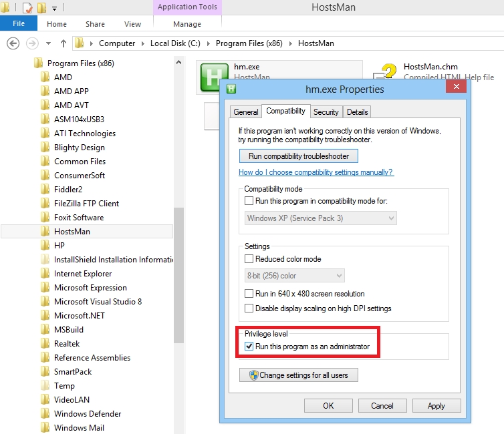Click the MSBuild folder icon
This screenshot has height=434, width=504.
(x=45, y=329)
